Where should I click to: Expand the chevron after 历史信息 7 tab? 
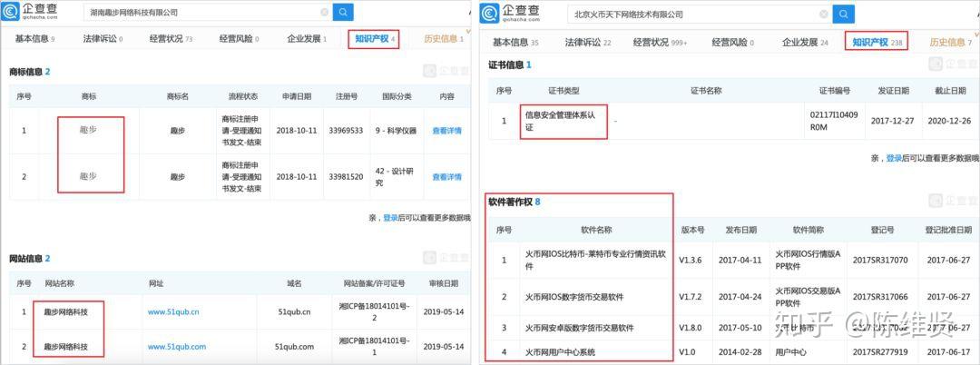976,34
